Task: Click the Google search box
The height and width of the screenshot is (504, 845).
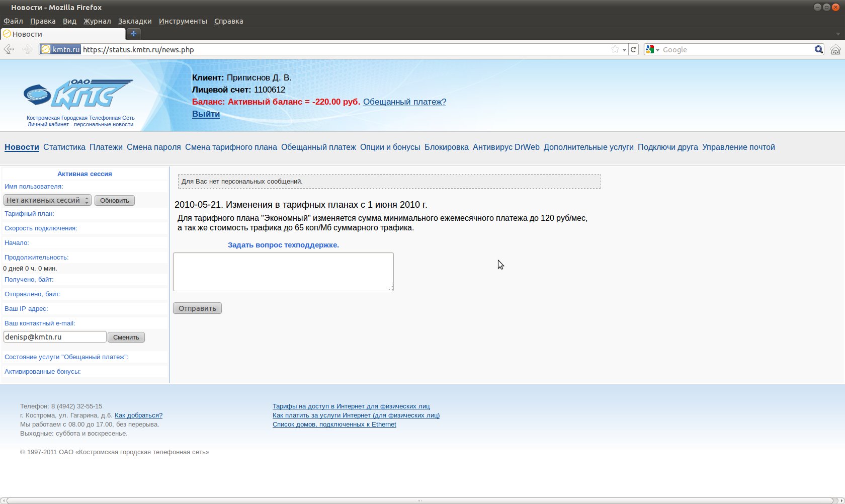Action: coord(737,49)
